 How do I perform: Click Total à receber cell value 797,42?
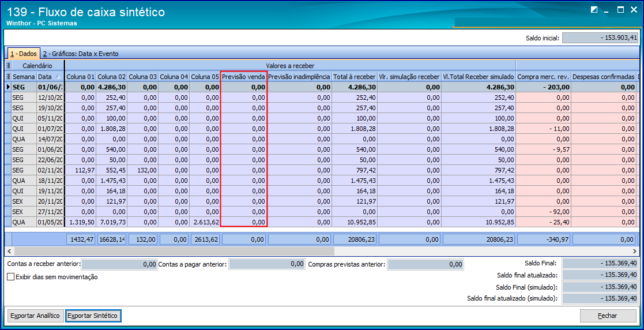pyautogui.click(x=355, y=170)
